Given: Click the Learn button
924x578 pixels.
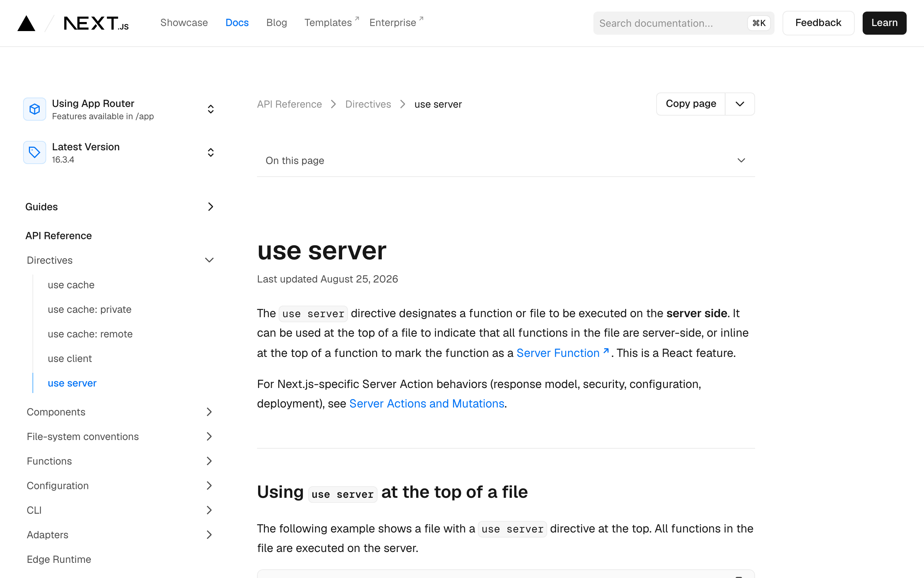Looking at the screenshot, I should [x=884, y=23].
